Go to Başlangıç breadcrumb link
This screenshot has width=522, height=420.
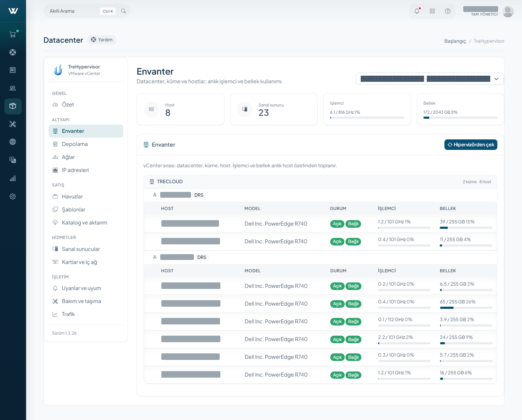point(455,41)
